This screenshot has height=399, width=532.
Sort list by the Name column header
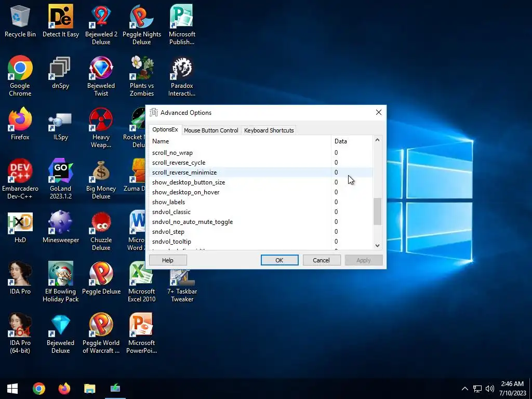[x=240, y=141]
